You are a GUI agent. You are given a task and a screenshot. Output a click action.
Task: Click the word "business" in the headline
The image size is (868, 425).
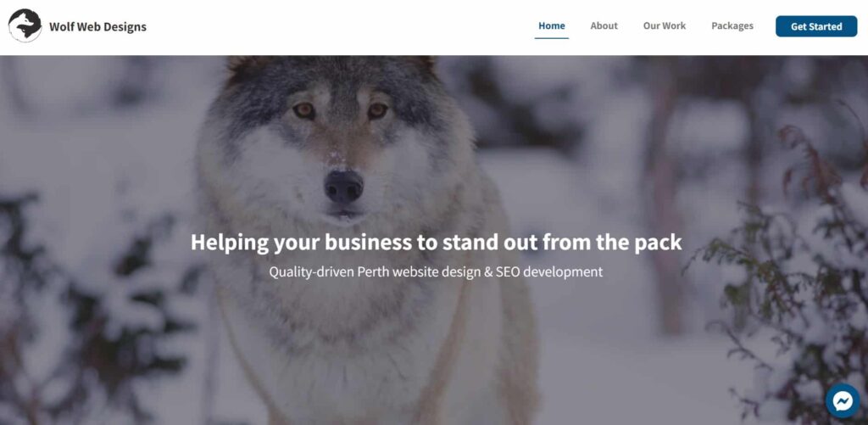368,242
